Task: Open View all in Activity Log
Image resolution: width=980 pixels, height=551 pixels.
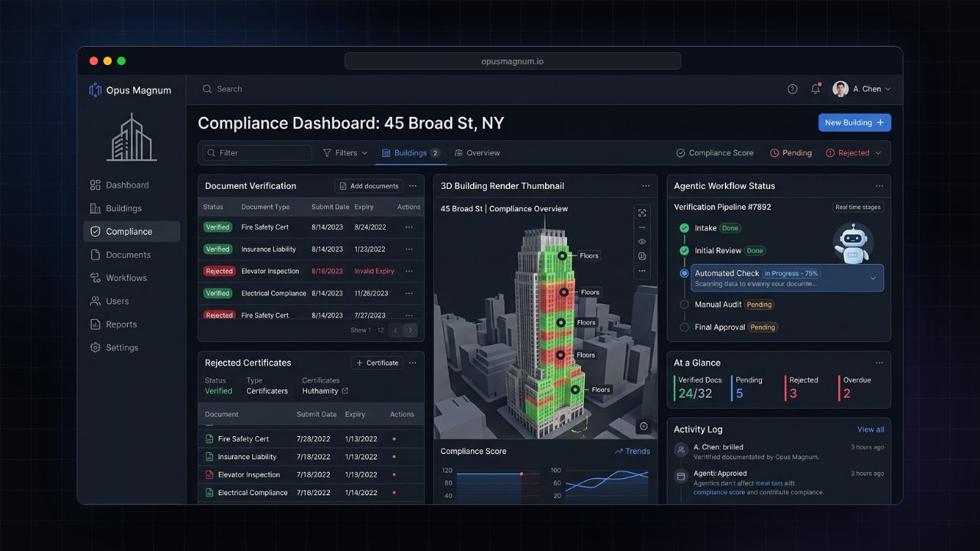Action: 871,429
